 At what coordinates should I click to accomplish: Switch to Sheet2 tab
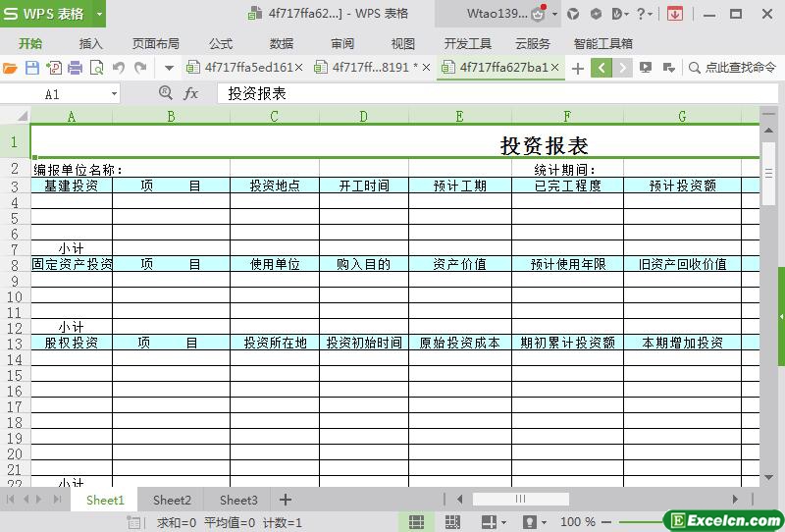tap(172, 500)
